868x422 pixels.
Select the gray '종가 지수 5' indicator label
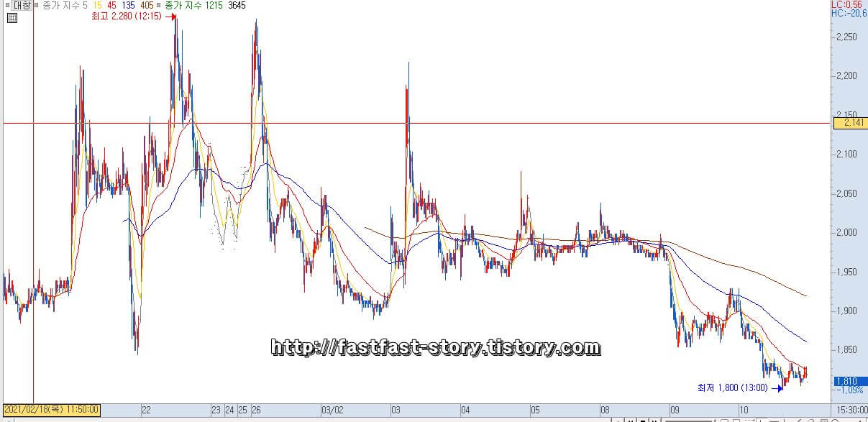64,6
